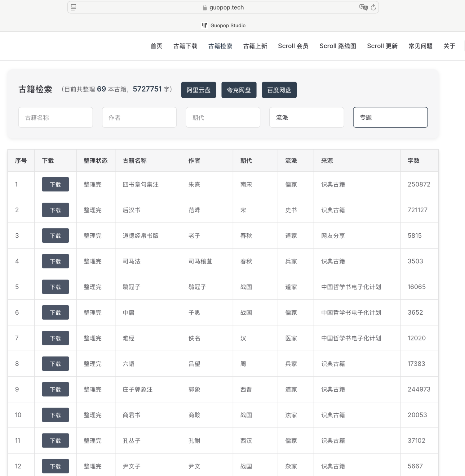Select 古籍上新 in the nav bar
Screen dimensions: 465x476
coord(255,46)
